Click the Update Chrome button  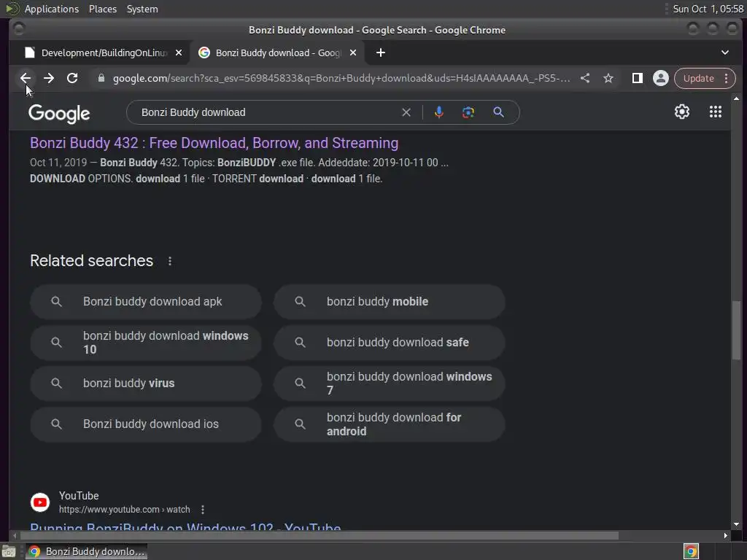(698, 78)
